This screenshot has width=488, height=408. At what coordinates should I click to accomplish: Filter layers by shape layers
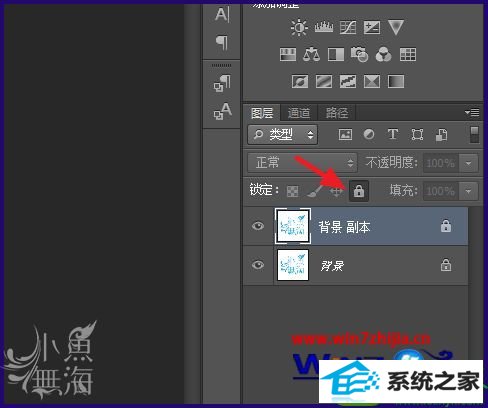click(x=417, y=135)
